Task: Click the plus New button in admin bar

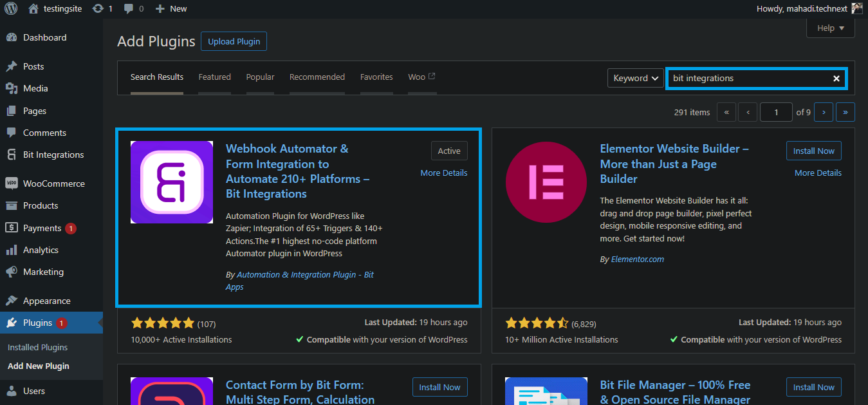Action: (x=171, y=8)
